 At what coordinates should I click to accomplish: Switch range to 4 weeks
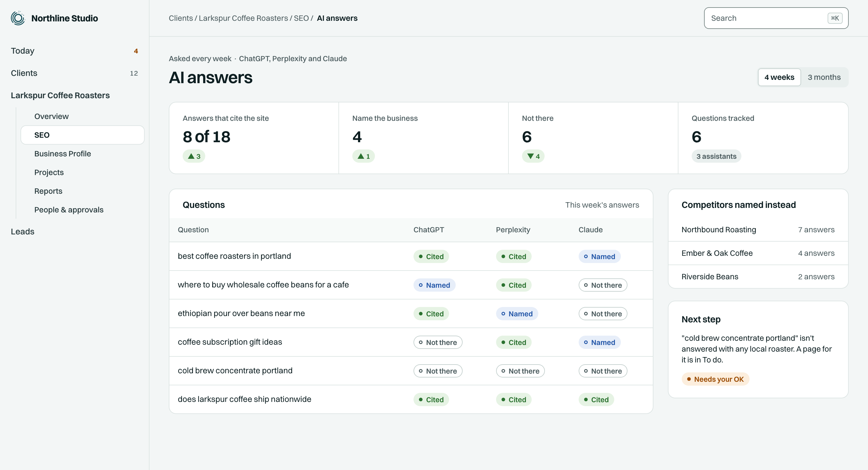point(779,77)
